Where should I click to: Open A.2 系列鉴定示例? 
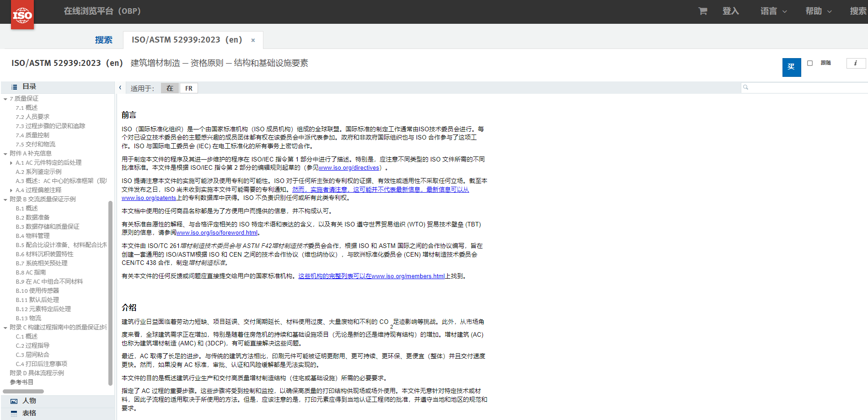[x=38, y=172]
